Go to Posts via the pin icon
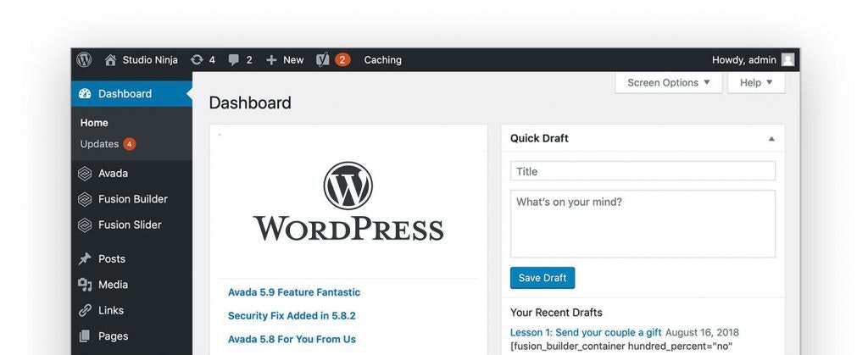This screenshot has height=355, width=868. pos(85,259)
